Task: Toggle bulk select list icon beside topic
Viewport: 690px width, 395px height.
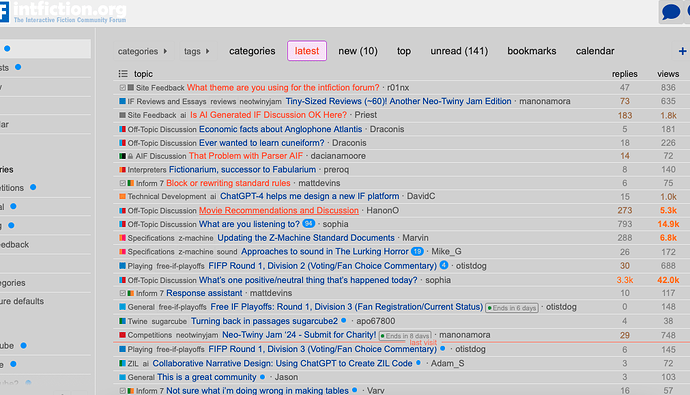Action: [x=123, y=73]
